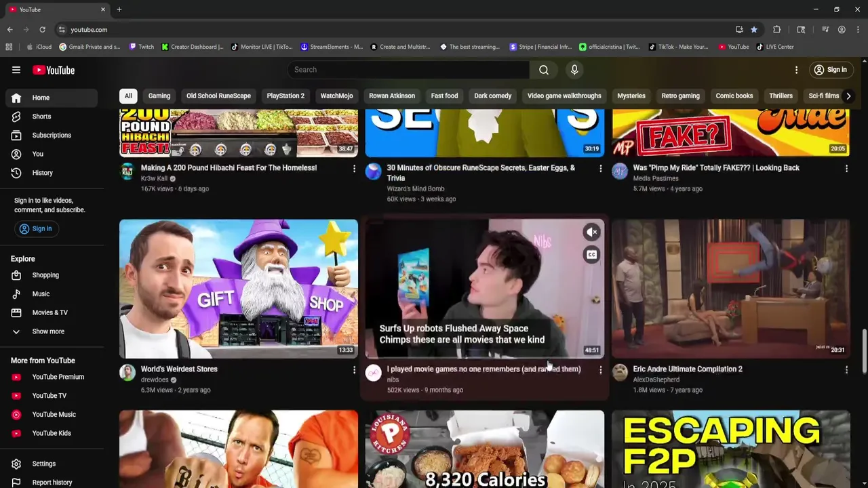Open History in the sidebar
The height and width of the screenshot is (488, 868).
52,173
